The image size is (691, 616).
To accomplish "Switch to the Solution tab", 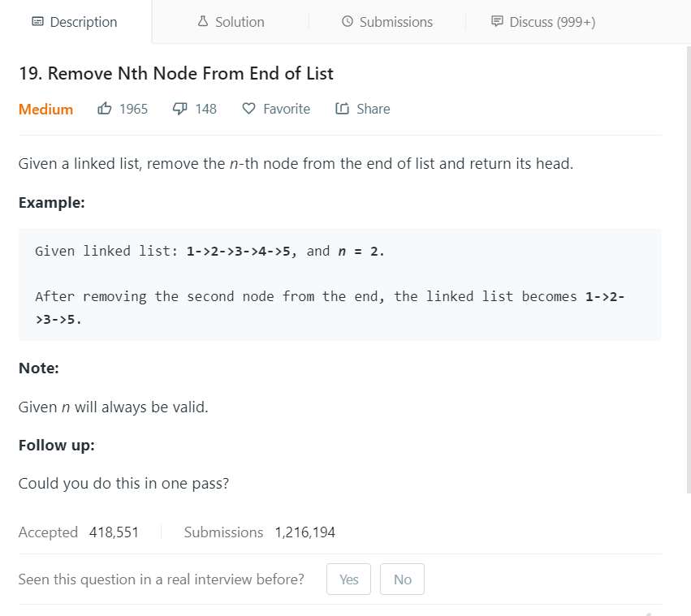I will 240,22.
